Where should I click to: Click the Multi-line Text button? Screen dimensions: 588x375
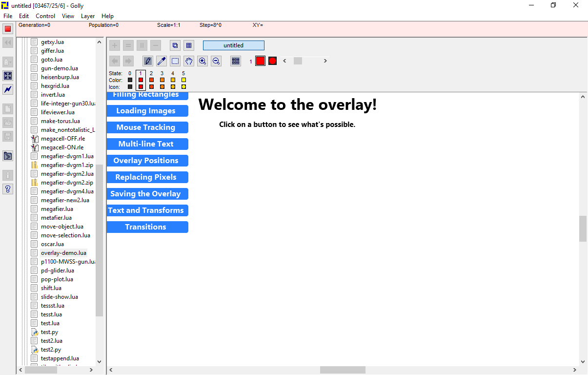[x=147, y=144]
